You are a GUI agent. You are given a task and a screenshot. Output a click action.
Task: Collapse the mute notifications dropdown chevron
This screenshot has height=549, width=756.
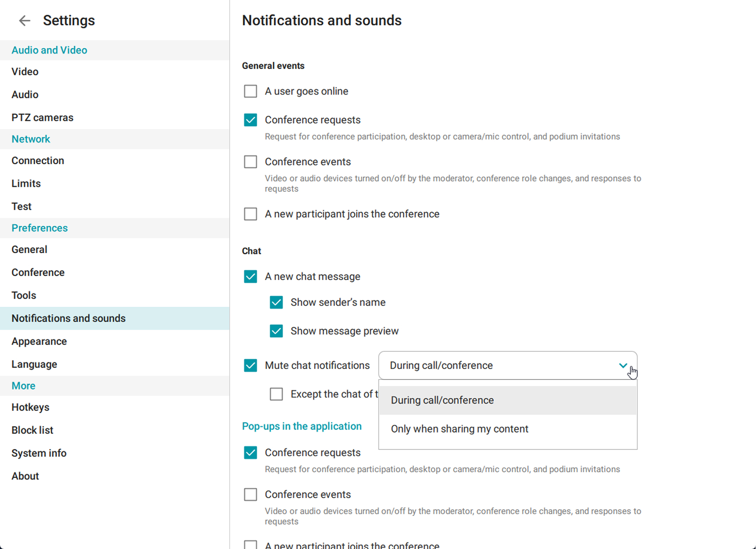point(623,365)
